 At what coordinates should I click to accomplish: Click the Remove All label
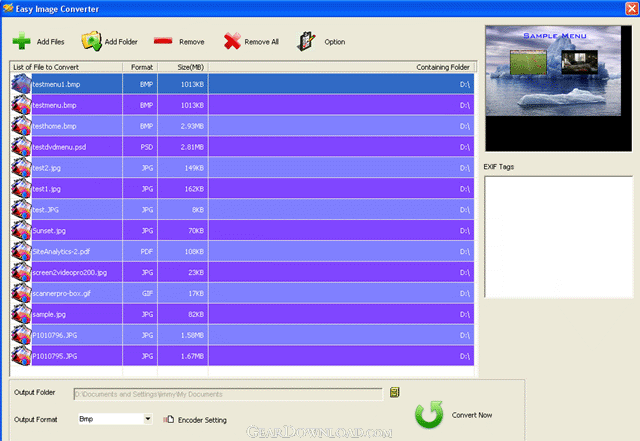pos(261,42)
